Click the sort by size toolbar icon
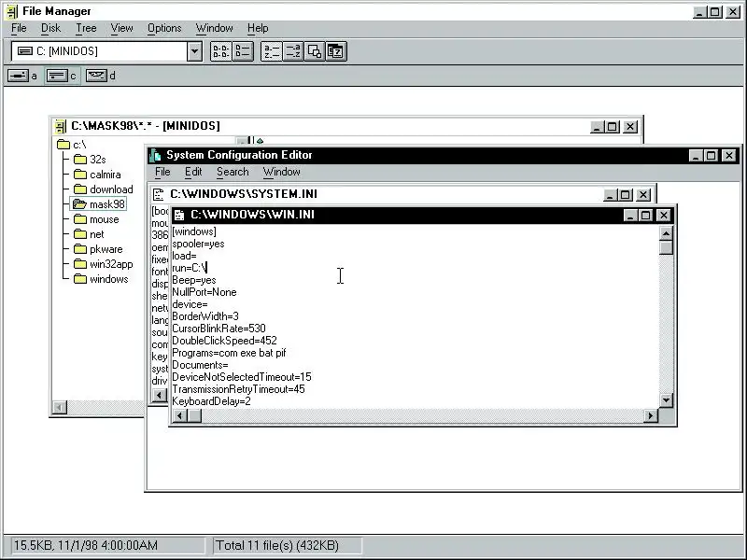 (315, 51)
